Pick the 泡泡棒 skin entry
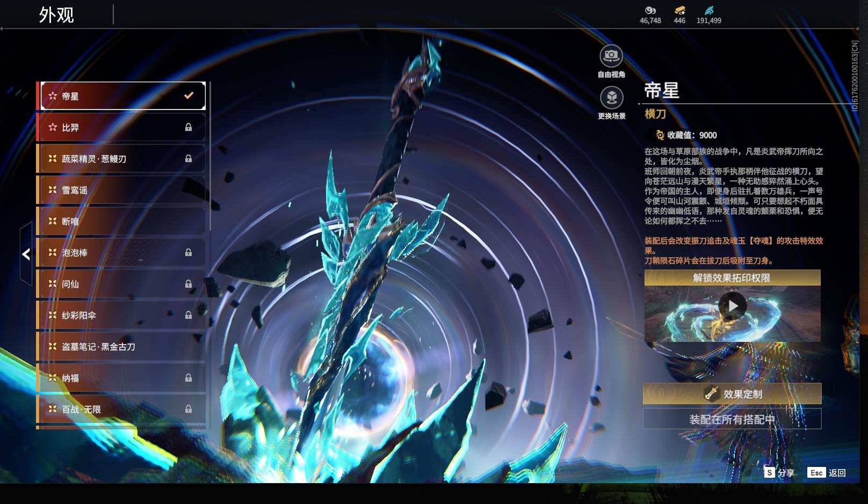 (121, 252)
